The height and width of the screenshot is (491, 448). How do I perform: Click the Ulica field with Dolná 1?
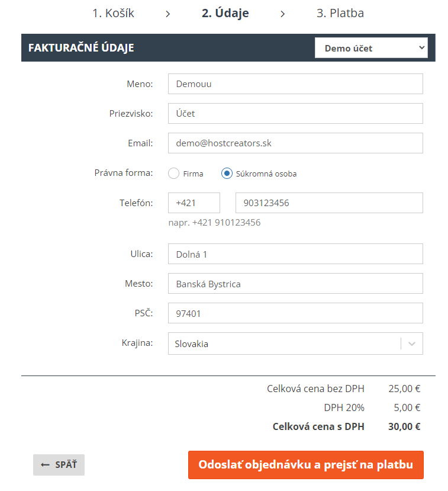(295, 254)
